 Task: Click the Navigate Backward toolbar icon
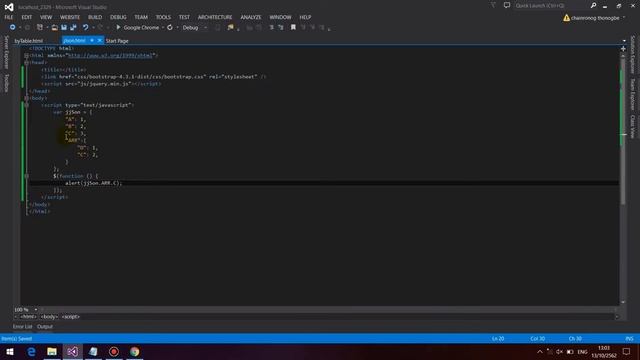point(12,27)
